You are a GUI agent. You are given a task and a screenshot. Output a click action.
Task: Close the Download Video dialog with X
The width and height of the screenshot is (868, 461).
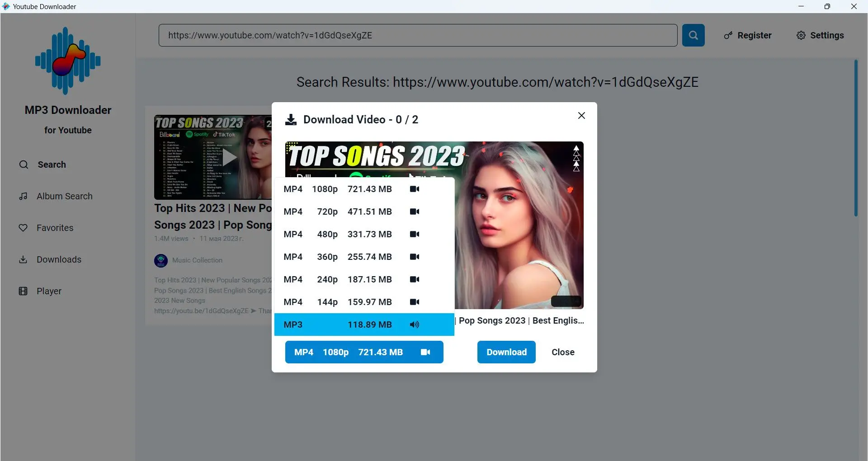(x=581, y=116)
